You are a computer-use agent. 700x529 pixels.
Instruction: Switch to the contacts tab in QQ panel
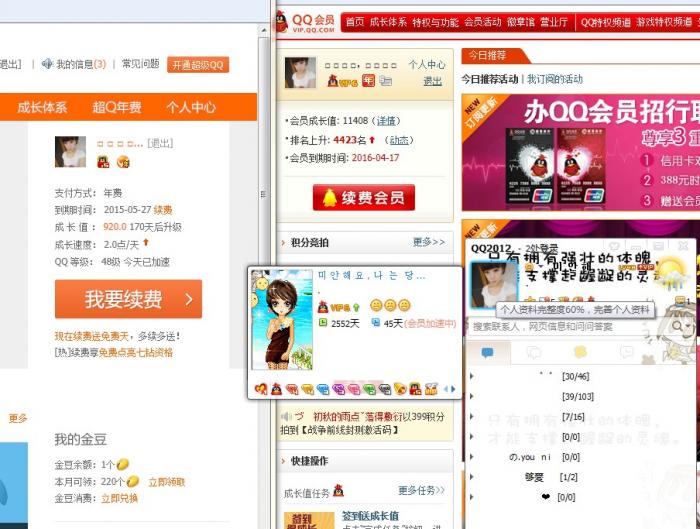488,353
